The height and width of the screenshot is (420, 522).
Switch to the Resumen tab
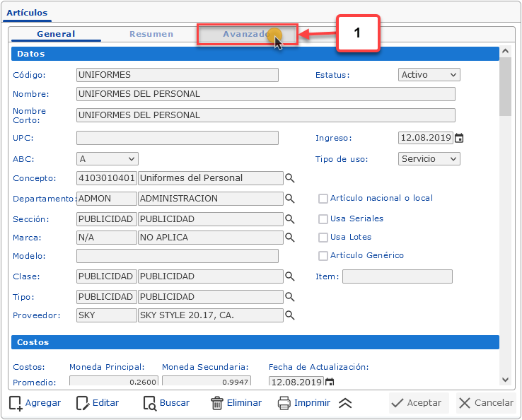click(x=151, y=34)
